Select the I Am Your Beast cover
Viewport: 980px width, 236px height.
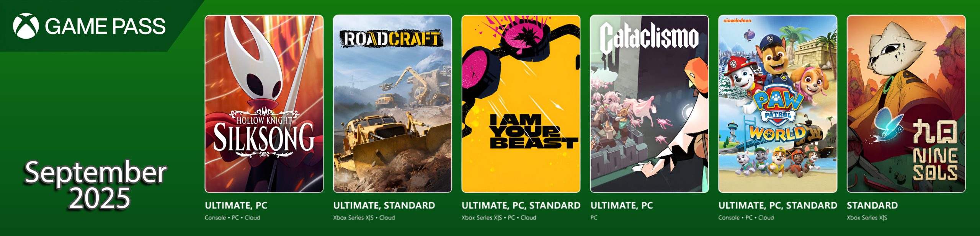tap(521, 104)
